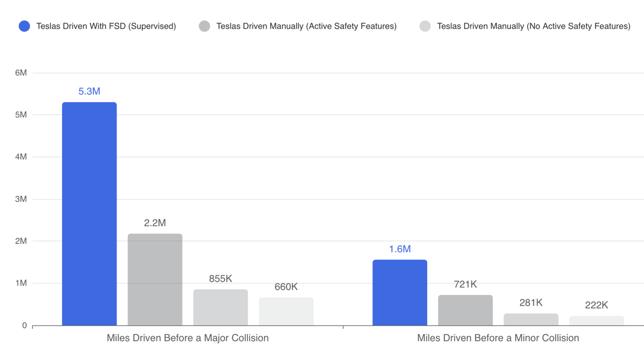The image size is (644, 362).
Task: Click the 281K bar in minor collisions
Action: (531, 320)
